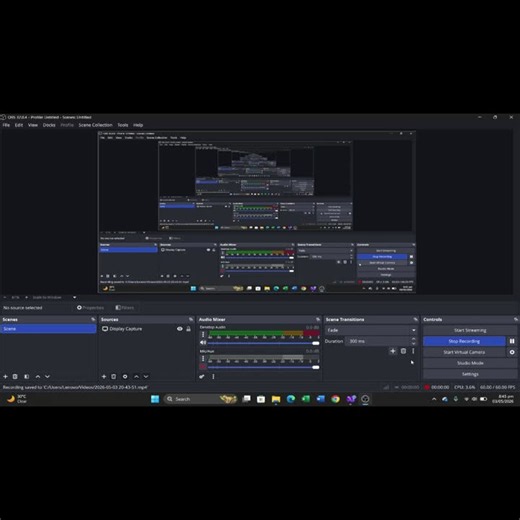Open the Help menu

(138, 125)
